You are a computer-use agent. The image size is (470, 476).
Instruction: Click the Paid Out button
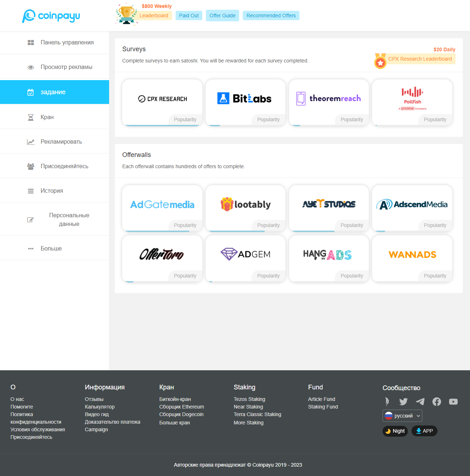[189, 16]
